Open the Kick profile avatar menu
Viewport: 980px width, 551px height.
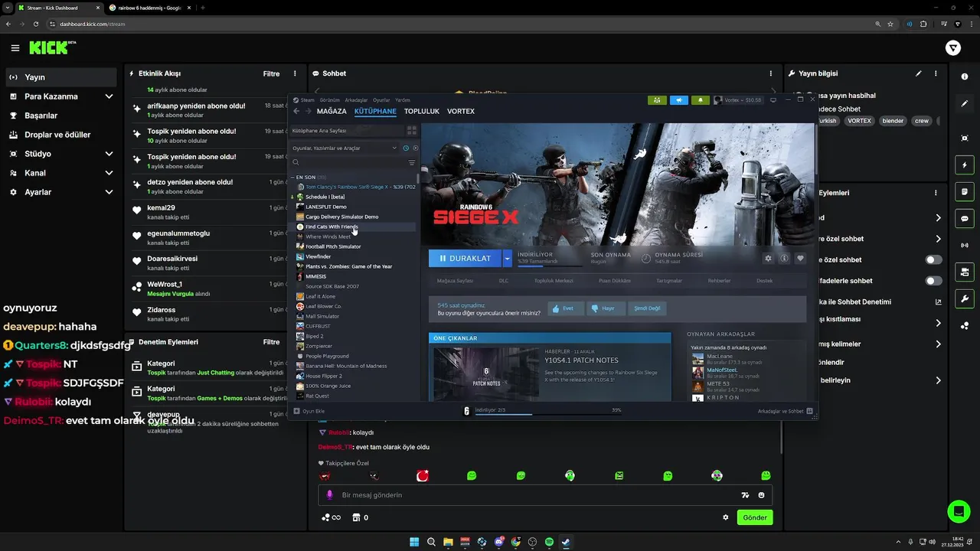tap(953, 48)
